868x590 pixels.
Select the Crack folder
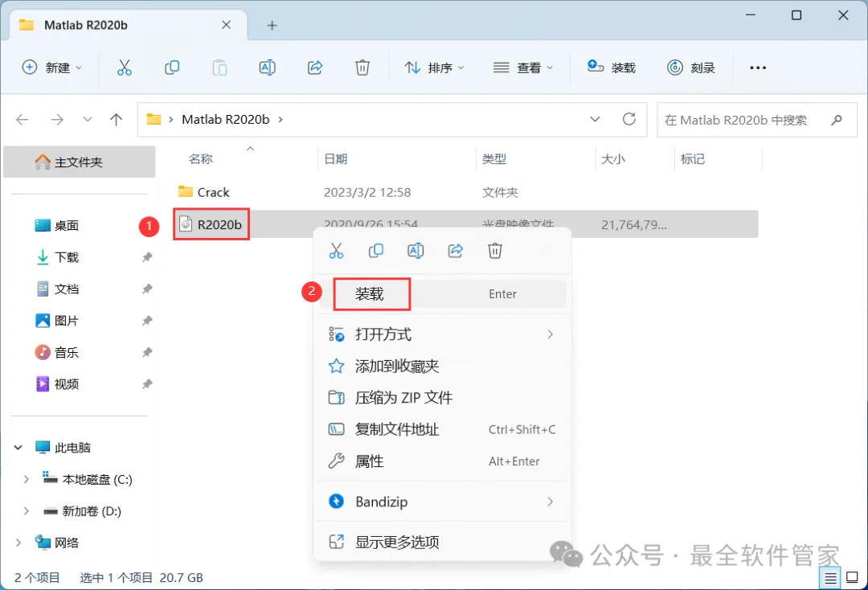[466, 192]
